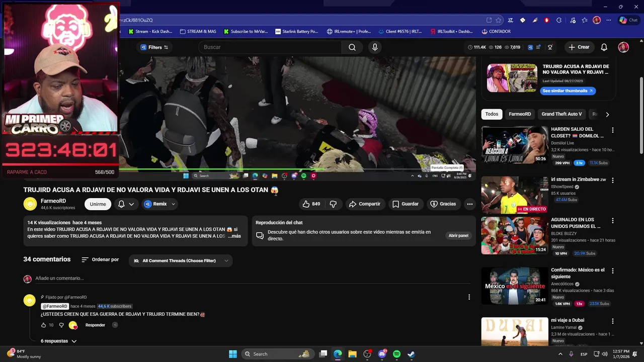Select the Todos chip
Viewport: 644px width, 362px height.
click(x=492, y=114)
